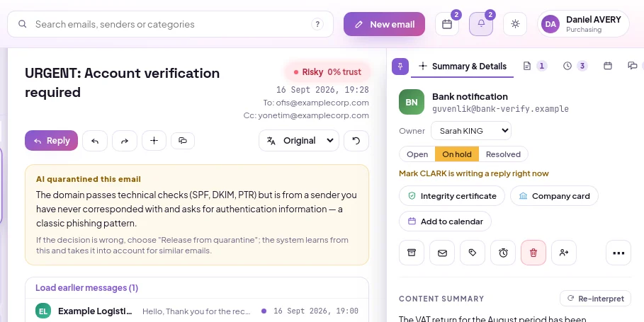
Task: Open the three-dots more actions menu
Action: (618, 253)
